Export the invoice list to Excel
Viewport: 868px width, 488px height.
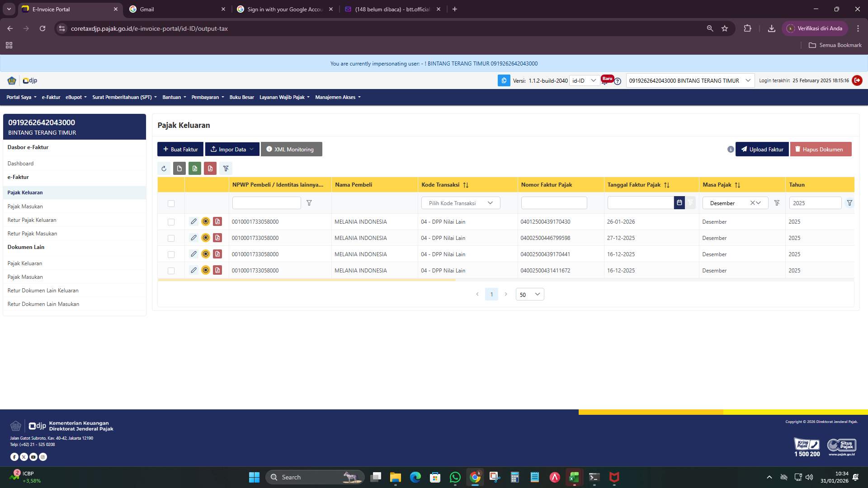coord(195,168)
